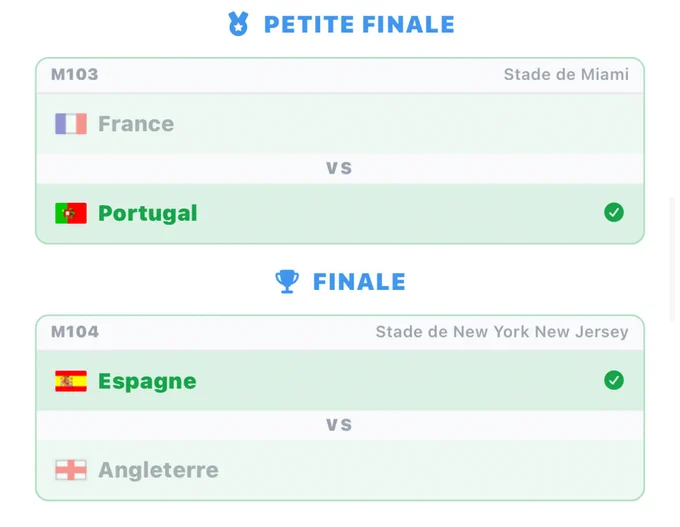Click the M103 match label
Screen dimensions: 680x527
[x=75, y=74]
